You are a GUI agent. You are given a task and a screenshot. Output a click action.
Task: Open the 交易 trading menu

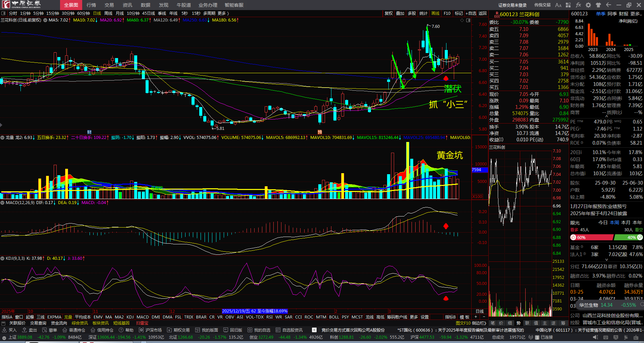pos(109,5)
